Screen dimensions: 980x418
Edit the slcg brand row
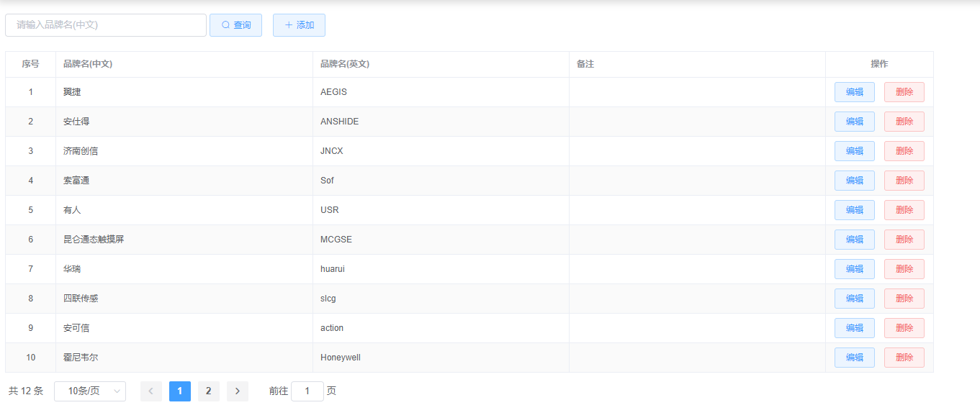(x=854, y=299)
